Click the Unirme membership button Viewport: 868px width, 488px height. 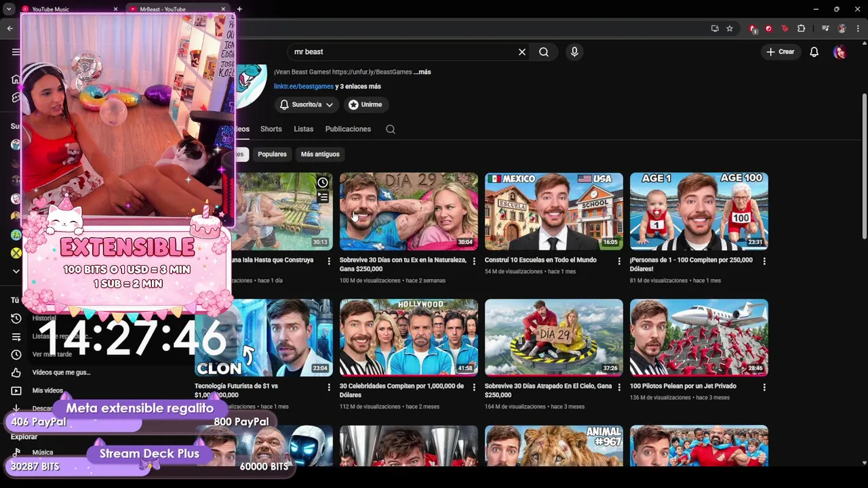pos(365,104)
